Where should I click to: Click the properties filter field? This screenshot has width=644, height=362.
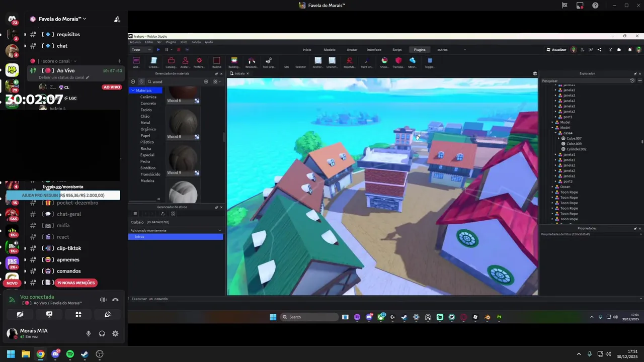point(590,234)
